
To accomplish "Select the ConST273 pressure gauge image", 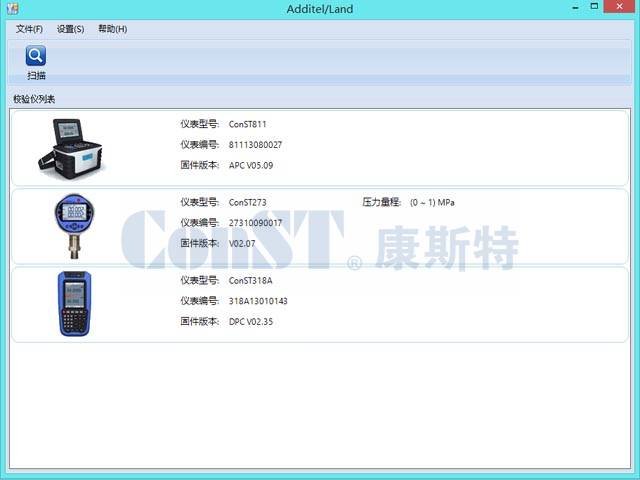I will (x=74, y=226).
